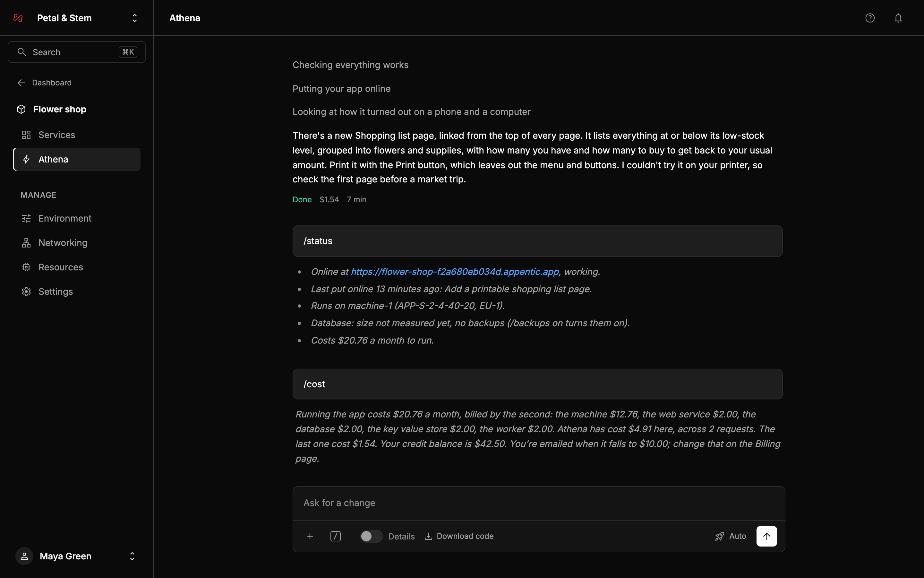
Task: Click the $1.54 request cost
Action: click(329, 199)
